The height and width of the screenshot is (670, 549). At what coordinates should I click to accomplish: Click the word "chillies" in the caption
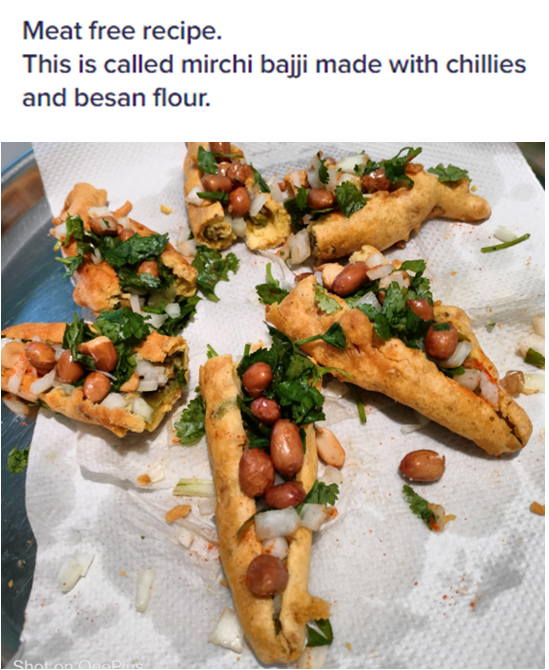point(486,65)
